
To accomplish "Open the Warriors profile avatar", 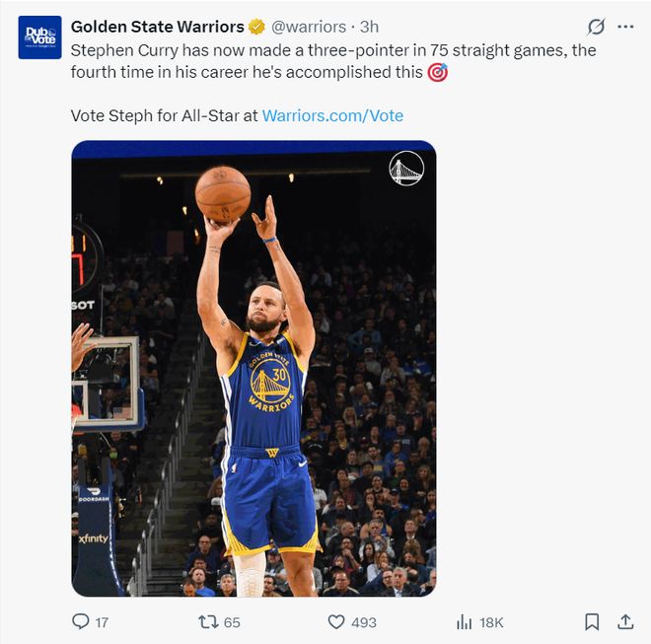I will point(39,37).
